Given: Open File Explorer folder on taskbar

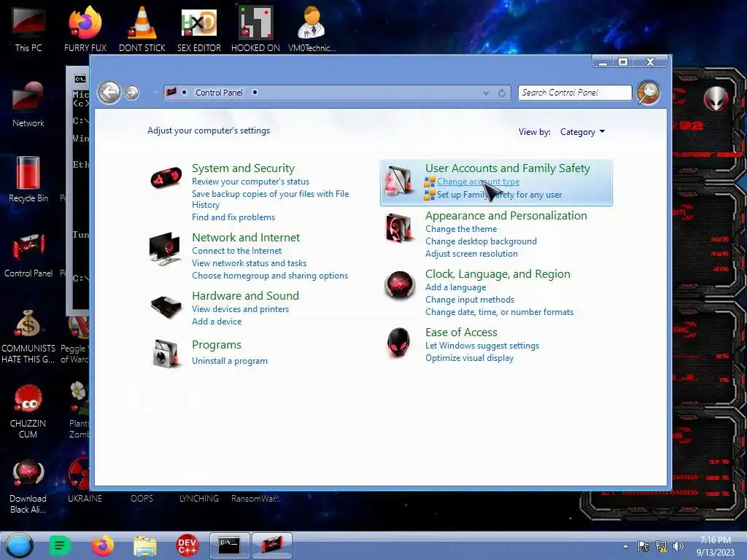Looking at the screenshot, I should click(x=145, y=546).
